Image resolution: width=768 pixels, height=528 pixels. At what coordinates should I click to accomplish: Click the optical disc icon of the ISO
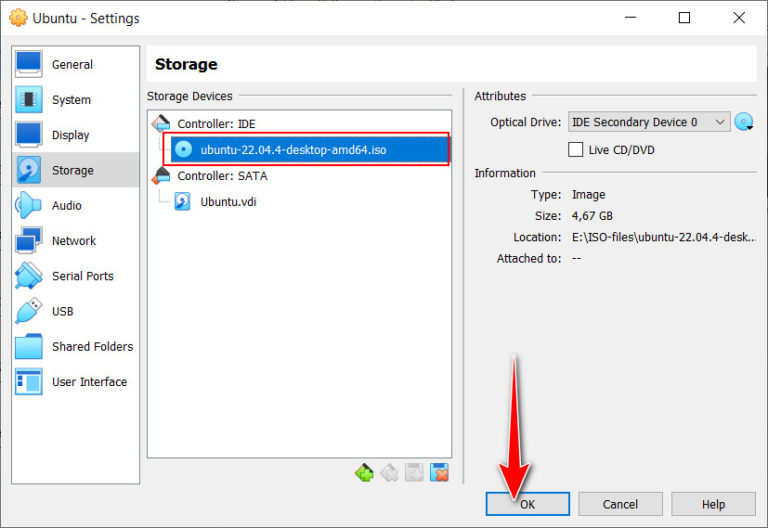[183, 149]
